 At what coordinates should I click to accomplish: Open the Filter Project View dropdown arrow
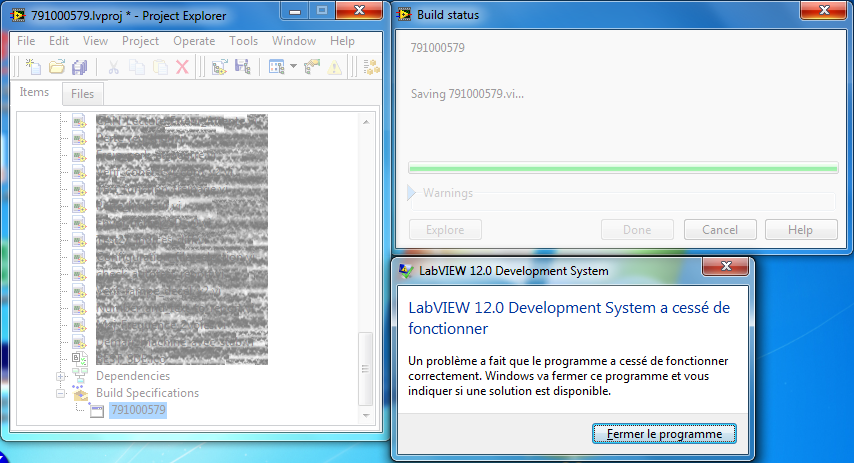293,66
